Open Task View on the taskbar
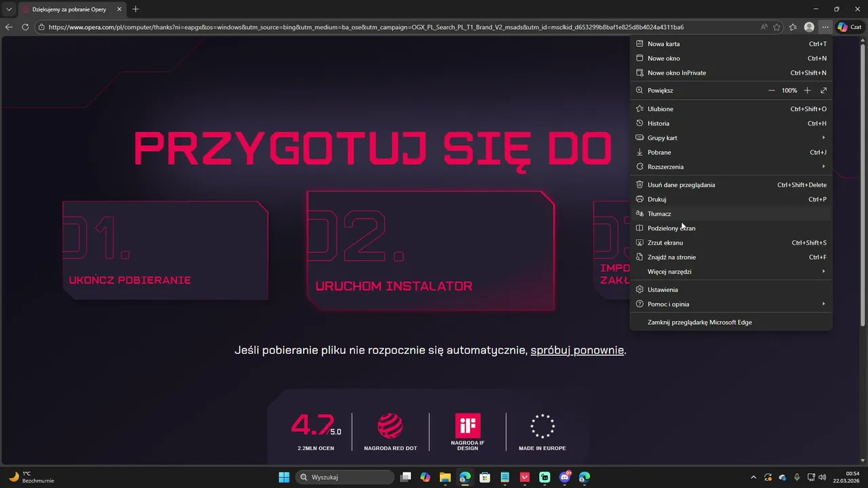 coord(406,477)
